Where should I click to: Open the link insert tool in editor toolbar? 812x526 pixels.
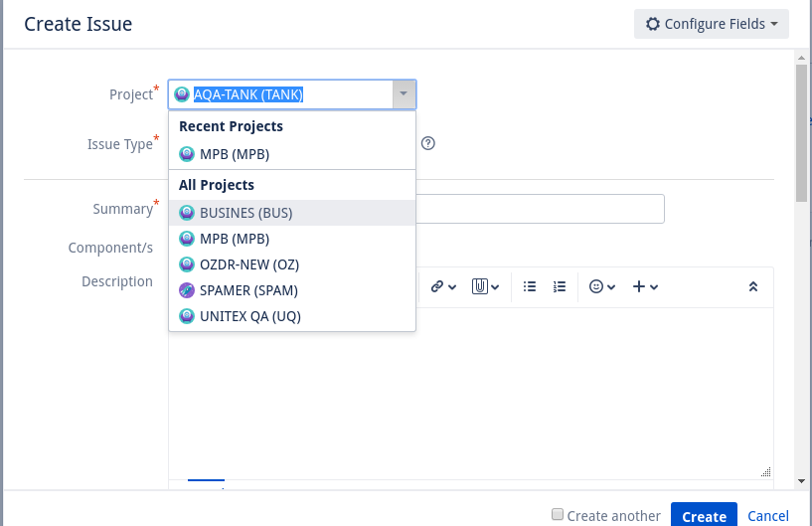(443, 286)
